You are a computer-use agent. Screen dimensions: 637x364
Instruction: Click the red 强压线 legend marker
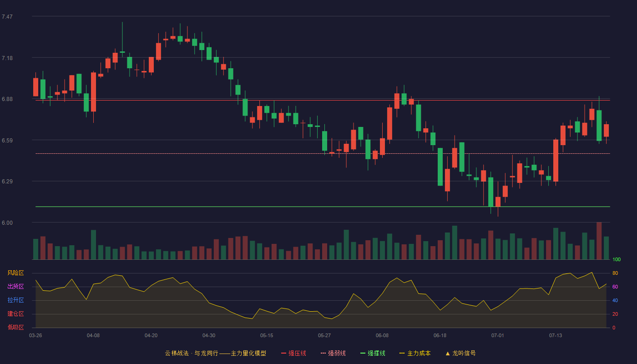(x=284, y=353)
